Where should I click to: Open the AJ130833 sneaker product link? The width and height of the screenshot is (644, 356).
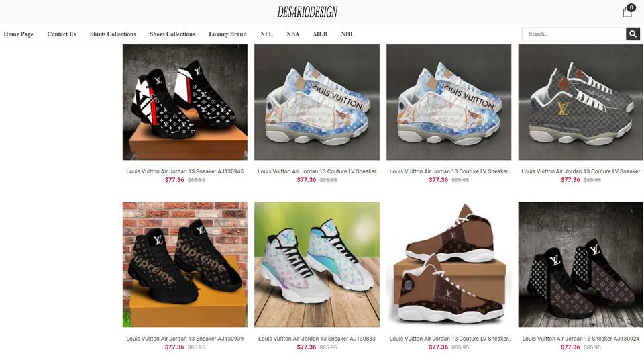[317, 339]
